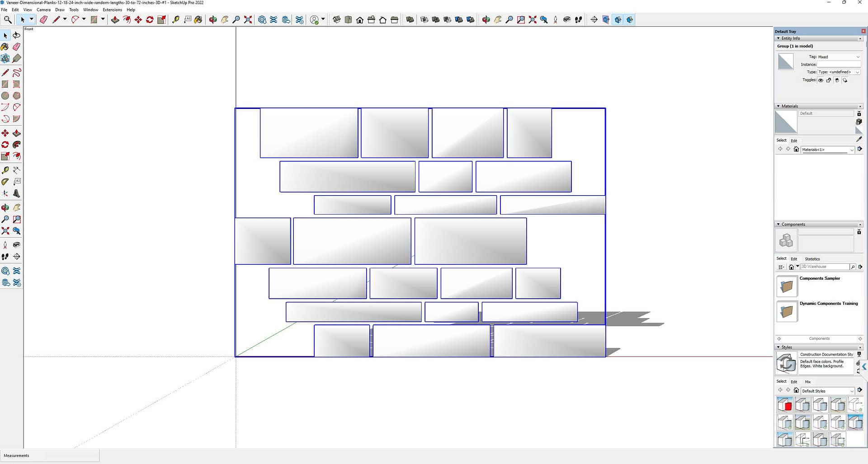
Task: Toggle the entity visibility eye icon
Action: point(821,80)
